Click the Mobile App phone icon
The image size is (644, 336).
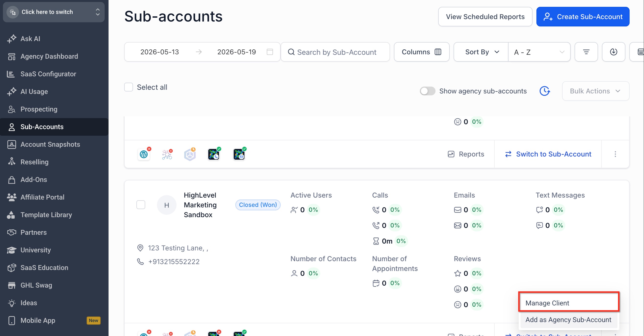pos(11,320)
